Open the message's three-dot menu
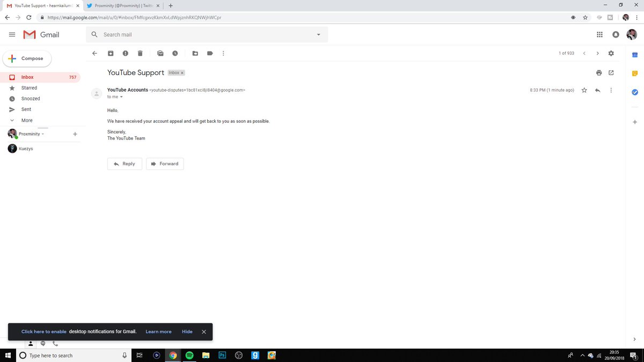This screenshot has height=362, width=644. click(x=611, y=90)
